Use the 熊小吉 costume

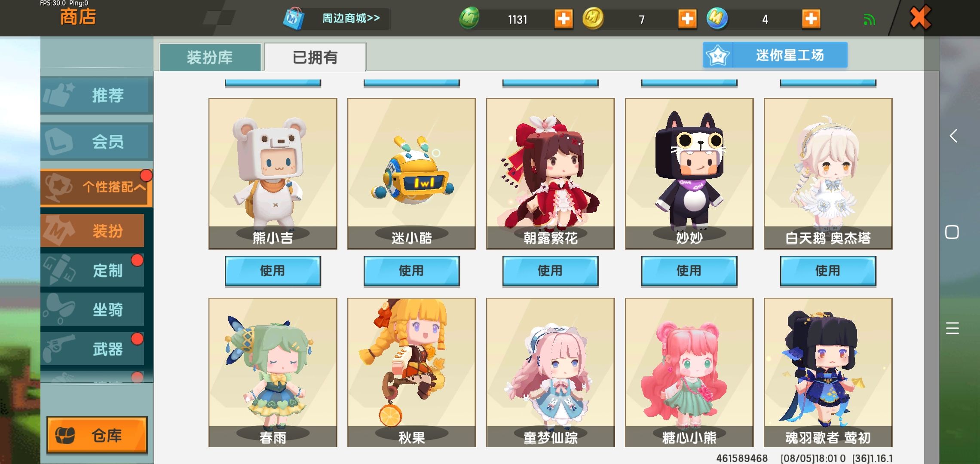point(273,271)
